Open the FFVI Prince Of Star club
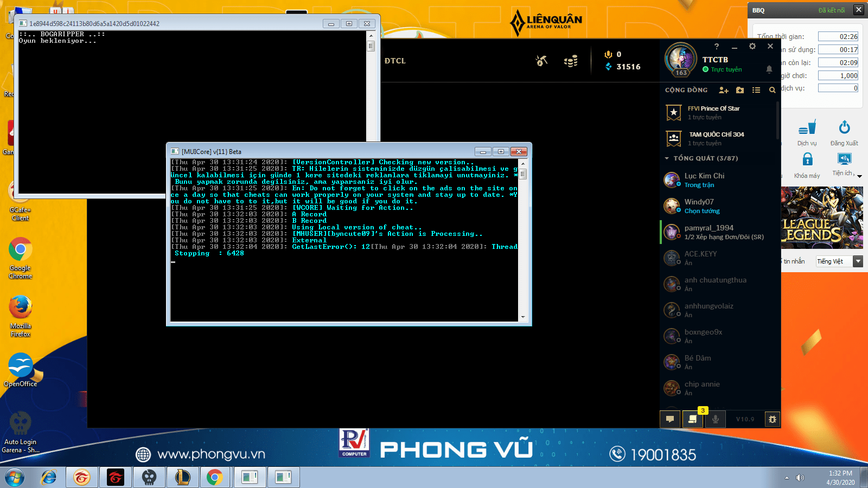 (x=719, y=113)
